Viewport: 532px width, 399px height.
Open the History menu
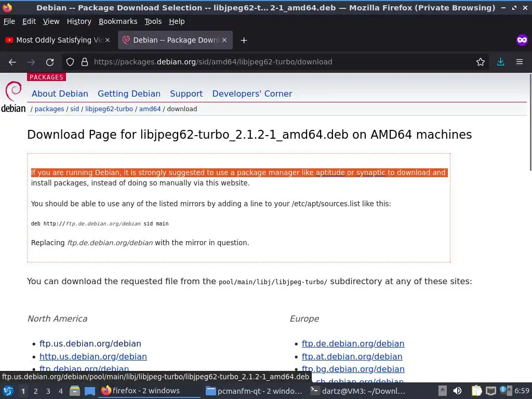[79, 21]
